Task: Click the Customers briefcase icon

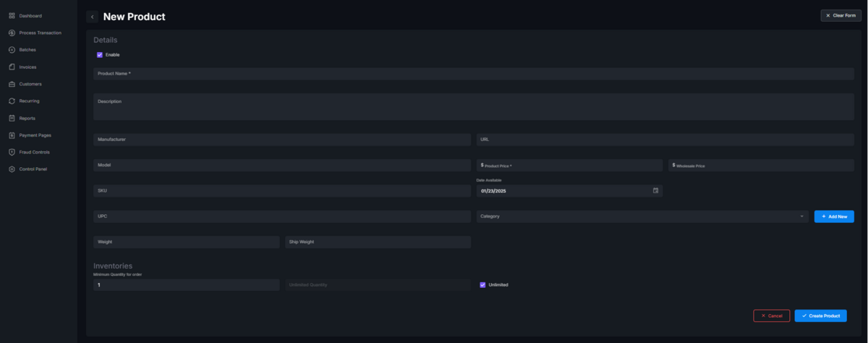Action: (x=12, y=84)
